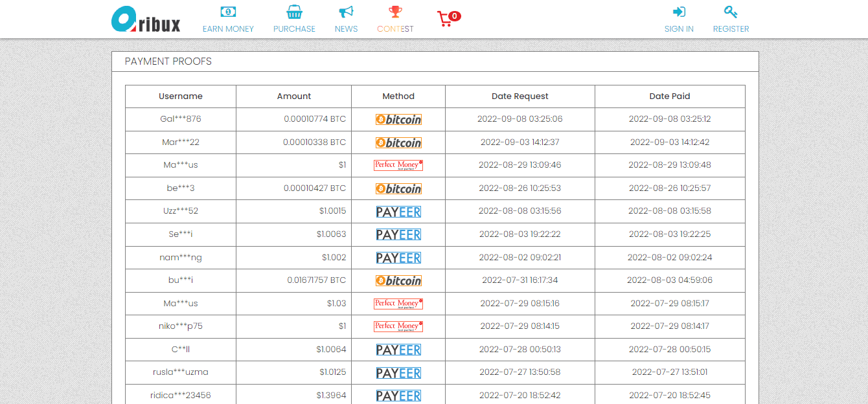Click the 0.01671757 BTC amount cell
Image resolution: width=868 pixels, height=404 pixels.
click(x=316, y=280)
